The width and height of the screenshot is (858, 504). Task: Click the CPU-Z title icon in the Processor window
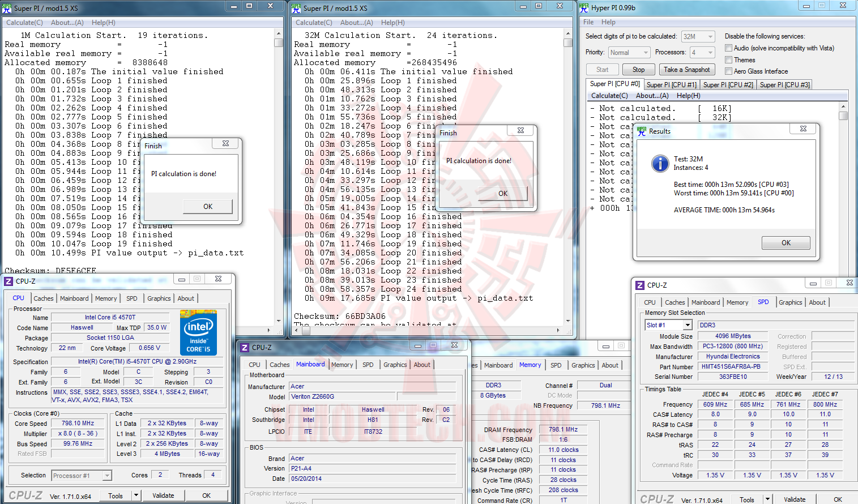[8, 281]
